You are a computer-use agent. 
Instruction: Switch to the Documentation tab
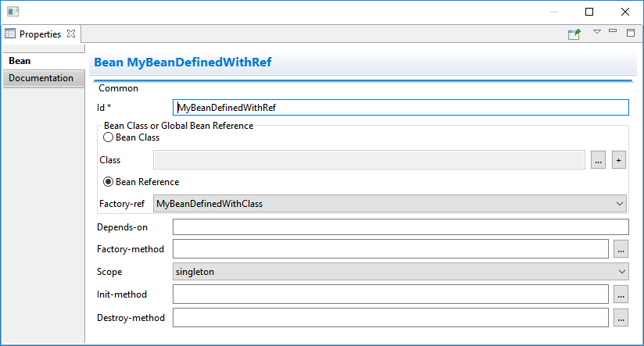[x=41, y=78]
